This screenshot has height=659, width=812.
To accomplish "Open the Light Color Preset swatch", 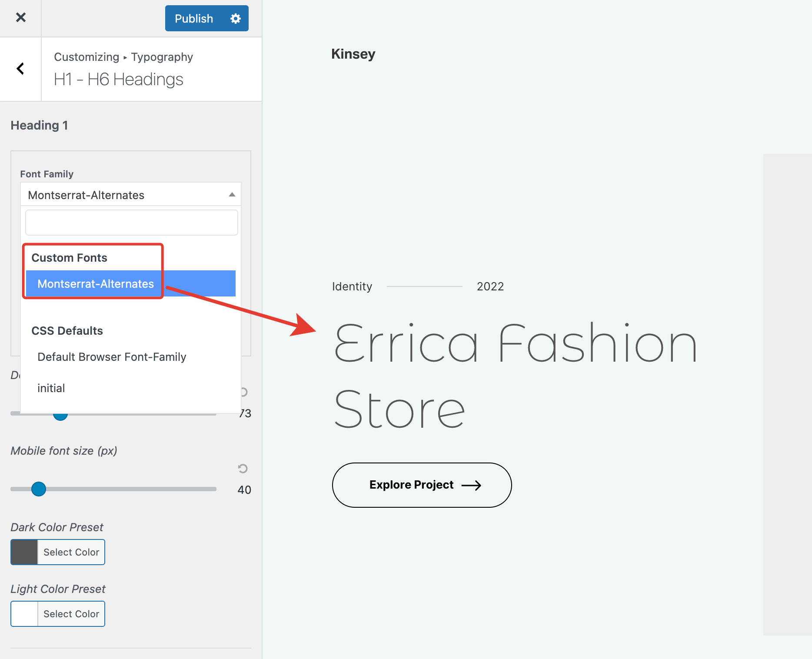I will coord(24,614).
